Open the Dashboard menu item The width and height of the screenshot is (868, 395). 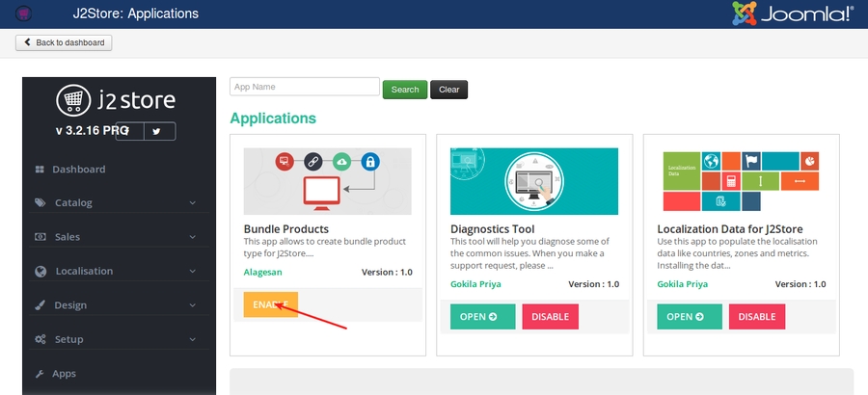pyautogui.click(x=79, y=170)
